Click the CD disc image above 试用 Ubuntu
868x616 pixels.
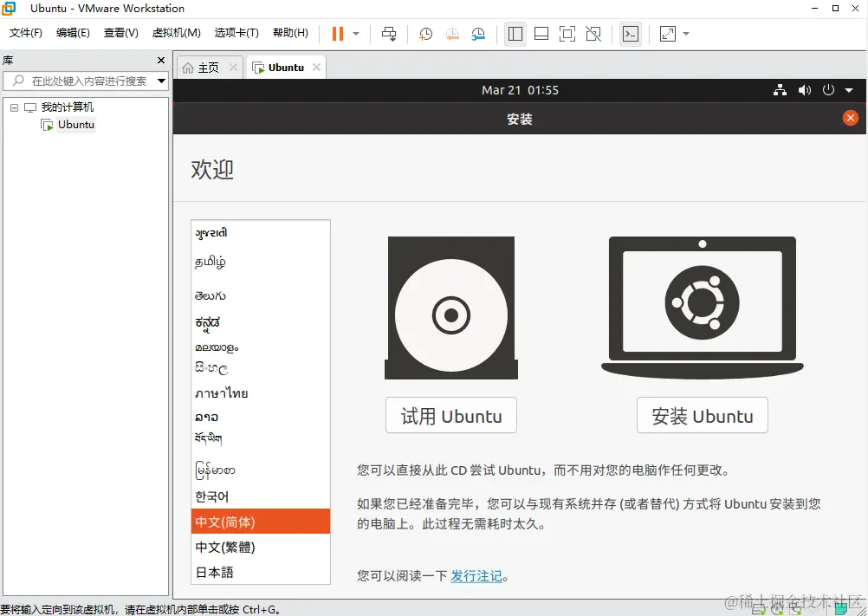451,308
